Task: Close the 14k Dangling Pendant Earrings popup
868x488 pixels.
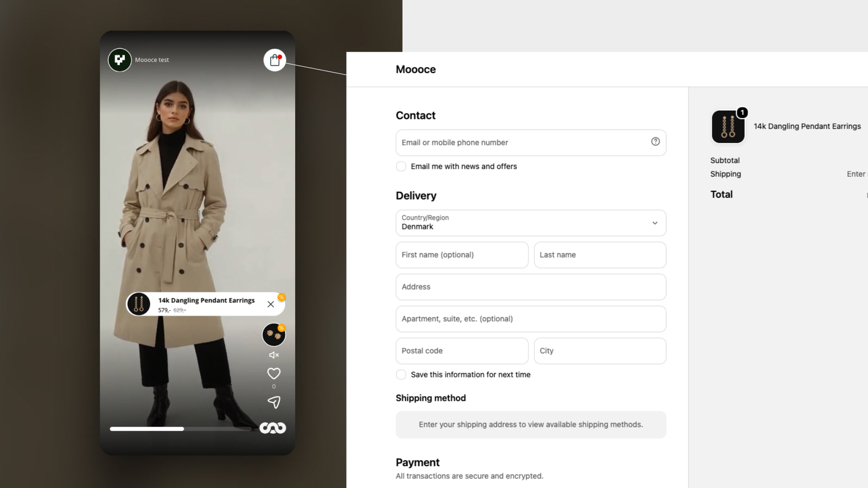Action: 271,304
